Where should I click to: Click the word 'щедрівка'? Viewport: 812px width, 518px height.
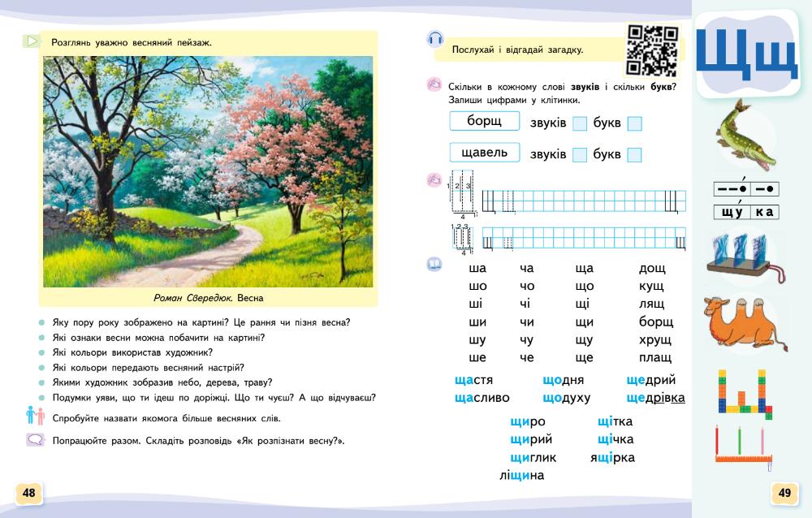click(x=655, y=398)
